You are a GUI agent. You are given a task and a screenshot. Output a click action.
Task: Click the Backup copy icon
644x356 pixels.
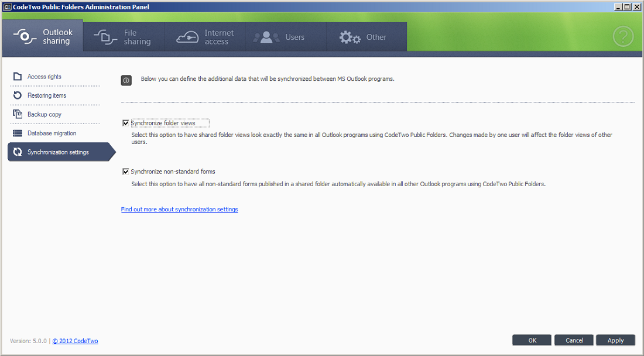coord(17,114)
